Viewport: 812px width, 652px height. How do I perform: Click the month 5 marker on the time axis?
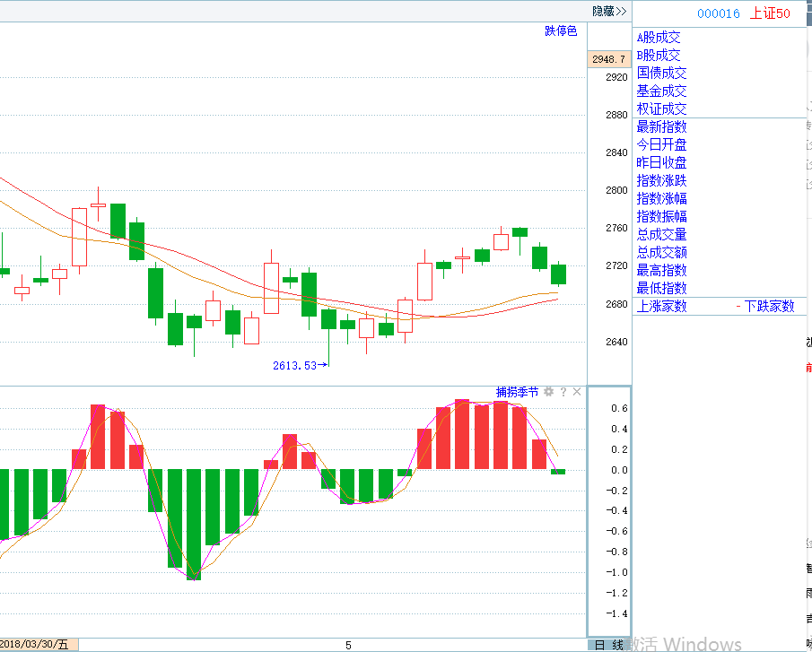[x=348, y=645]
